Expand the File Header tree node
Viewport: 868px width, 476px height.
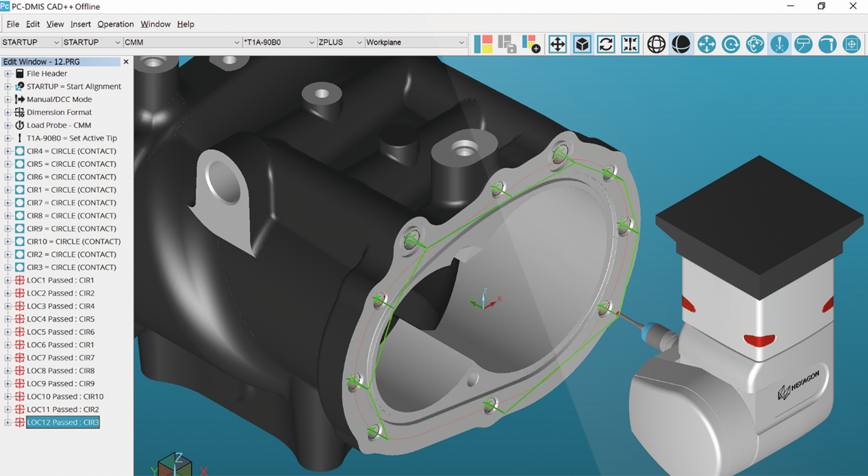(8, 74)
